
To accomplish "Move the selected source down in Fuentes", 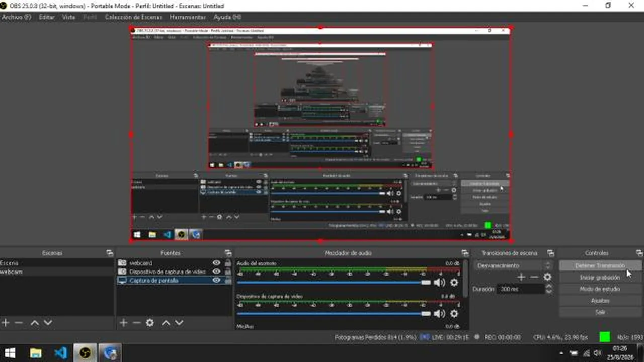I will click(179, 323).
